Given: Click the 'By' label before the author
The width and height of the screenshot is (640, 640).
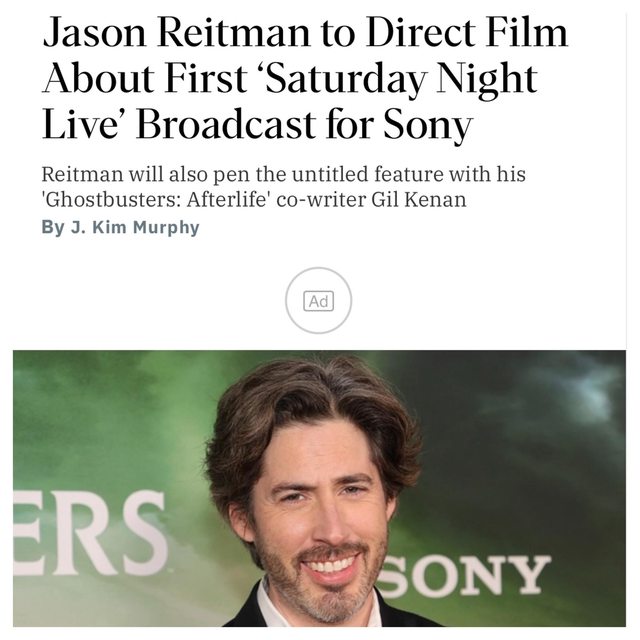Looking at the screenshot, I should pos(53,227).
